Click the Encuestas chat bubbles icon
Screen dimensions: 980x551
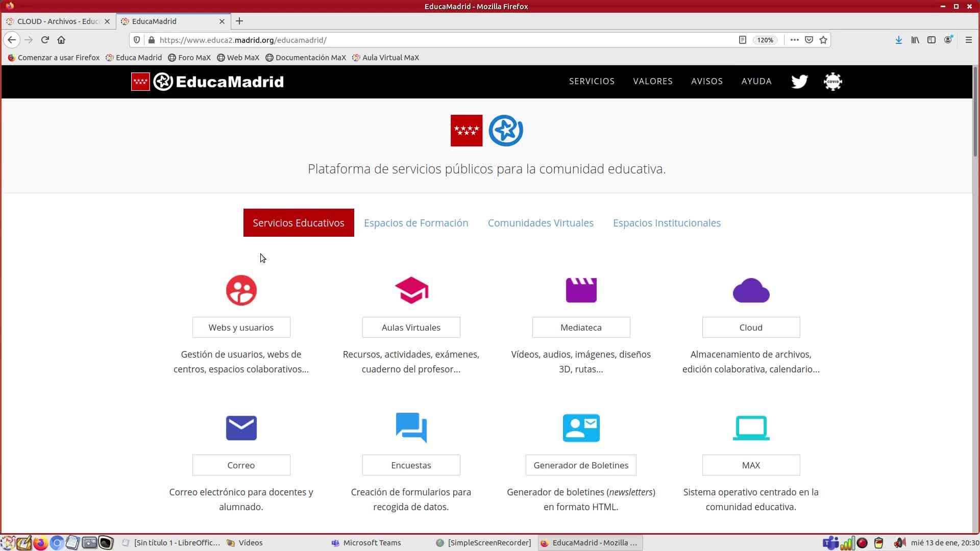[x=411, y=428]
